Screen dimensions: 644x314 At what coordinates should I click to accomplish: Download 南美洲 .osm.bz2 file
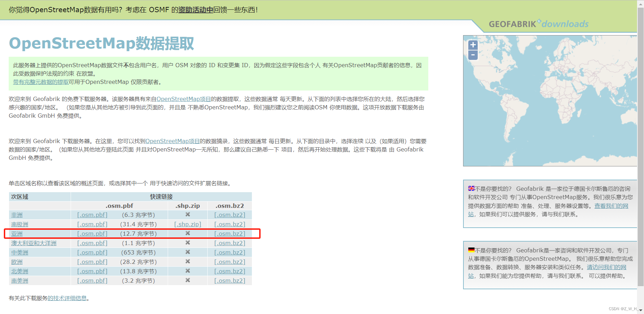pyautogui.click(x=230, y=281)
